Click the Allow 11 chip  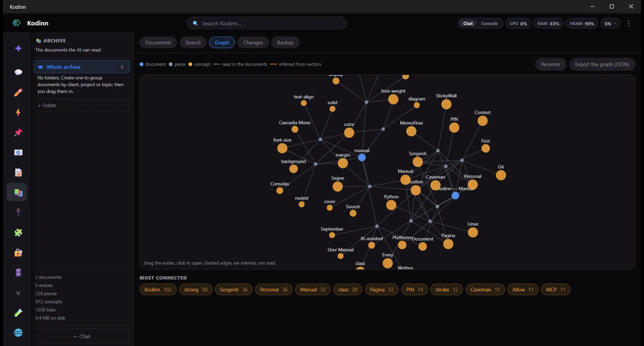[x=523, y=289]
